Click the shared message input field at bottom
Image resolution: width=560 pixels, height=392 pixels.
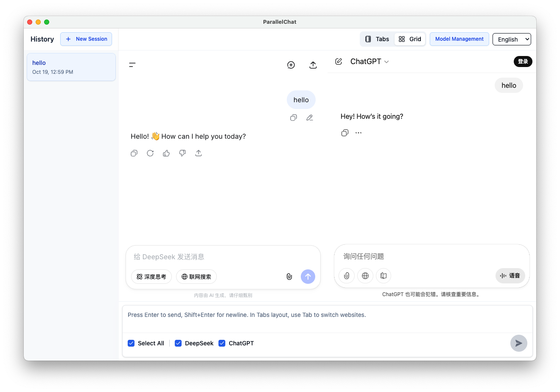click(x=327, y=319)
